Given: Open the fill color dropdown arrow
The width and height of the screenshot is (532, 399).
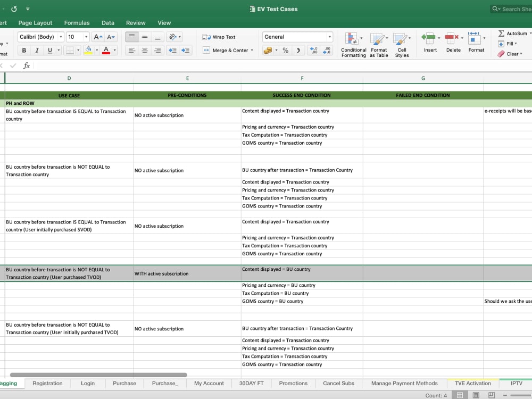Looking at the screenshot, I should (x=97, y=50).
